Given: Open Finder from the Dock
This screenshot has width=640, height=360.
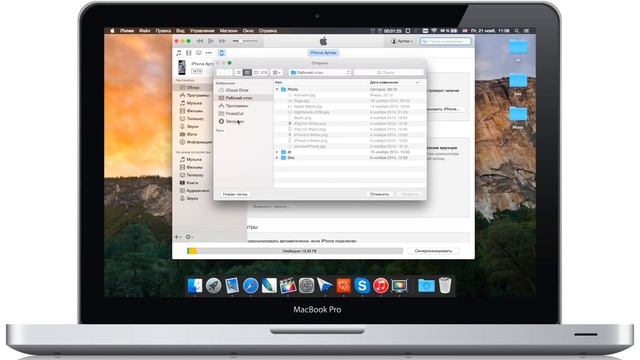Looking at the screenshot, I should click(x=195, y=285).
